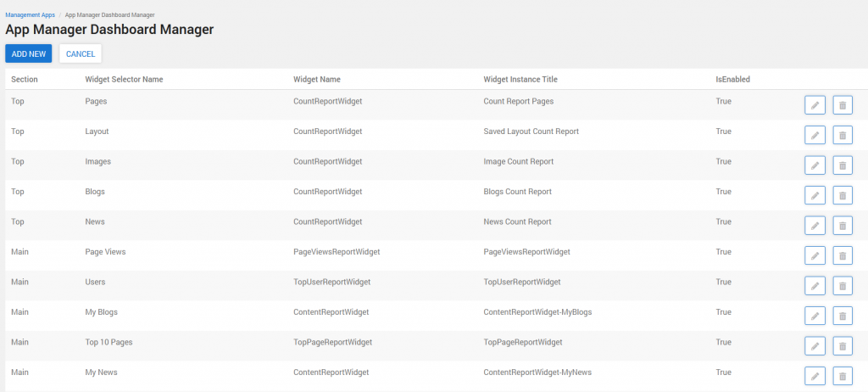Delete the News Count Report widget
The height and width of the screenshot is (392, 868).
pyautogui.click(x=843, y=226)
